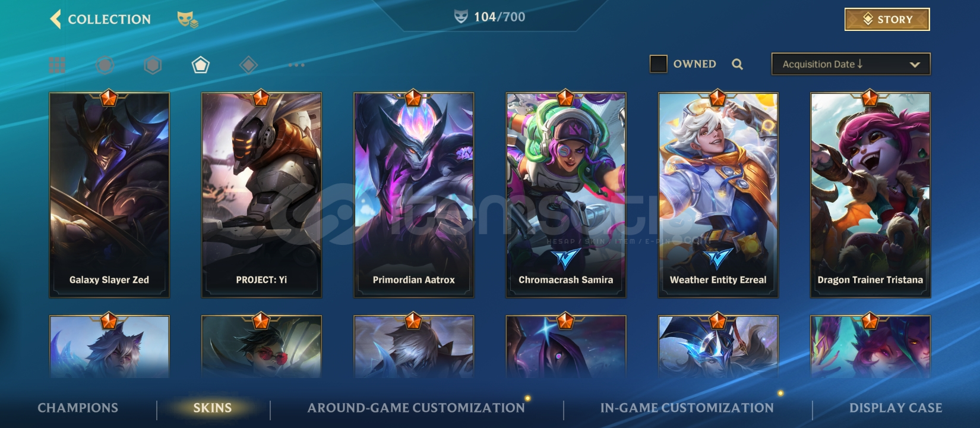Image resolution: width=980 pixels, height=428 pixels.
Task: Select the Dragon Trainer Tristana skin
Action: pos(870,195)
